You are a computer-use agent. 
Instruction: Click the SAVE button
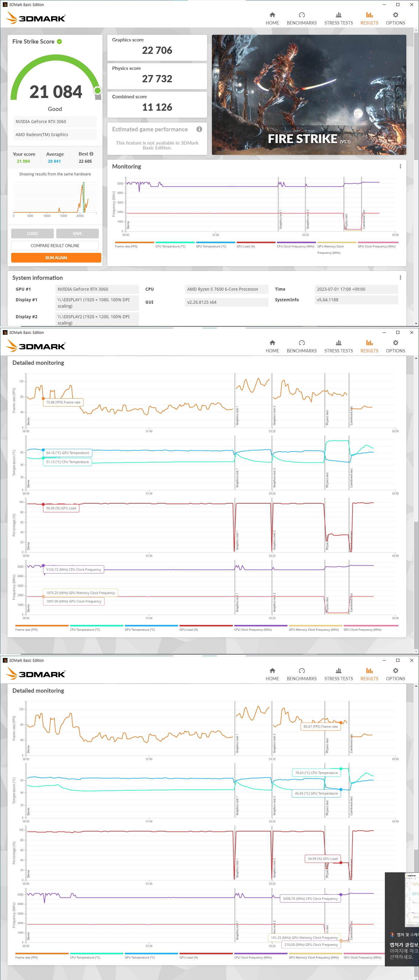[77, 233]
